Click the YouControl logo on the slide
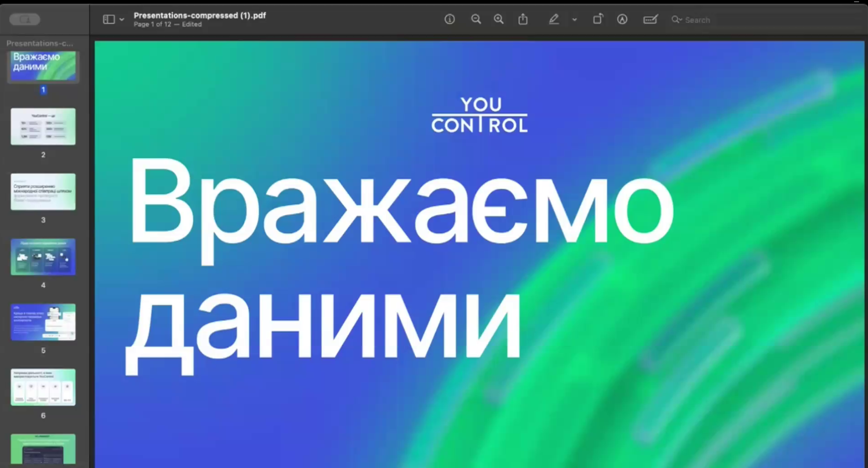868x468 pixels. tap(479, 115)
